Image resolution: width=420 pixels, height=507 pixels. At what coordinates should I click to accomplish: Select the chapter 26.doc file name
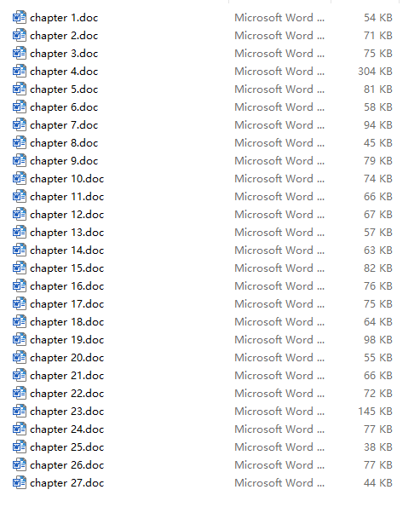click(x=67, y=465)
